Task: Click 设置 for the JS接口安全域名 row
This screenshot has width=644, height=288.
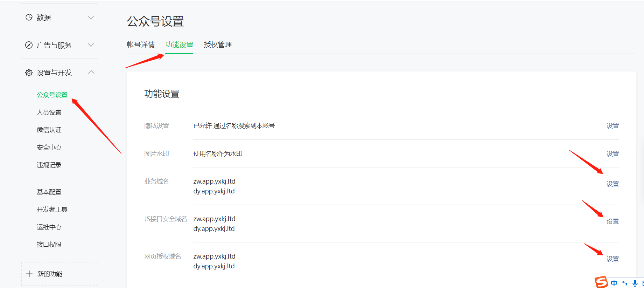Action: pyautogui.click(x=612, y=221)
